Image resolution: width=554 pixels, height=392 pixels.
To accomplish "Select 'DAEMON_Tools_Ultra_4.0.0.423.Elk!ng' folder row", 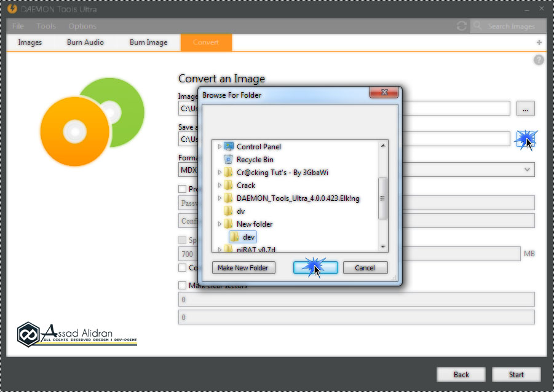I will 298,198.
